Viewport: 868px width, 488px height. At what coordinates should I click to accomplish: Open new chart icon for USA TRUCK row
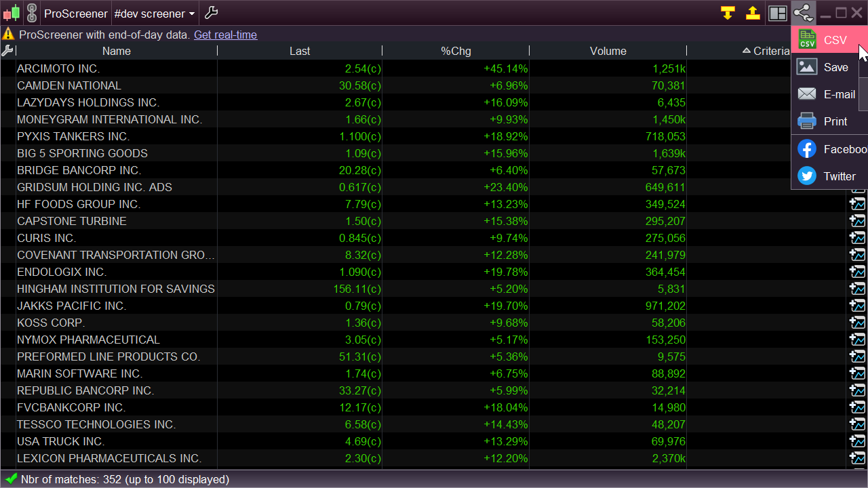click(858, 441)
